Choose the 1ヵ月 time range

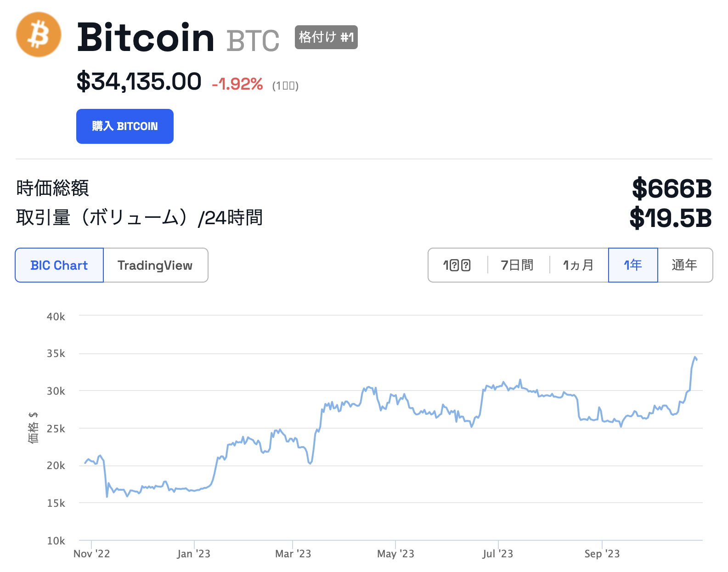tap(578, 266)
